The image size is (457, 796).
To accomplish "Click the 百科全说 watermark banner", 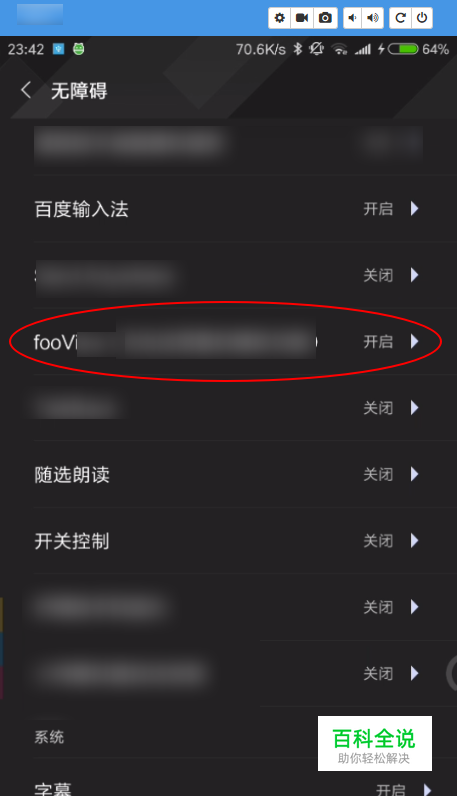I will coord(375,743).
